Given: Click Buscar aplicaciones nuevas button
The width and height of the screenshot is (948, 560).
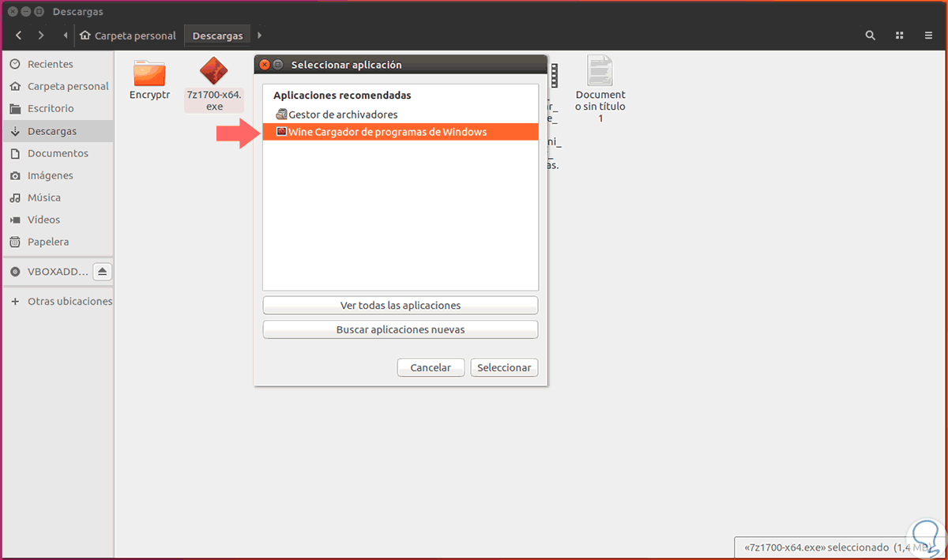Looking at the screenshot, I should point(401,329).
